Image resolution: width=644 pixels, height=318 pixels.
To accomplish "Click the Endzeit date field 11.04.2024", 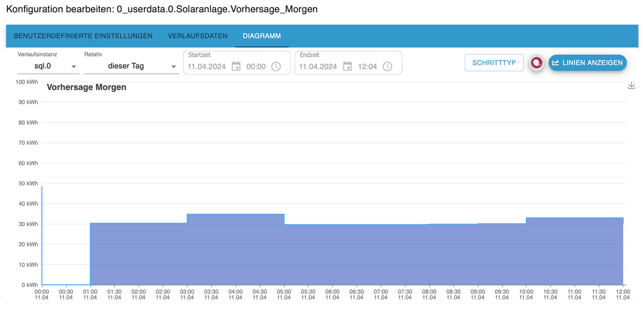I will point(318,66).
